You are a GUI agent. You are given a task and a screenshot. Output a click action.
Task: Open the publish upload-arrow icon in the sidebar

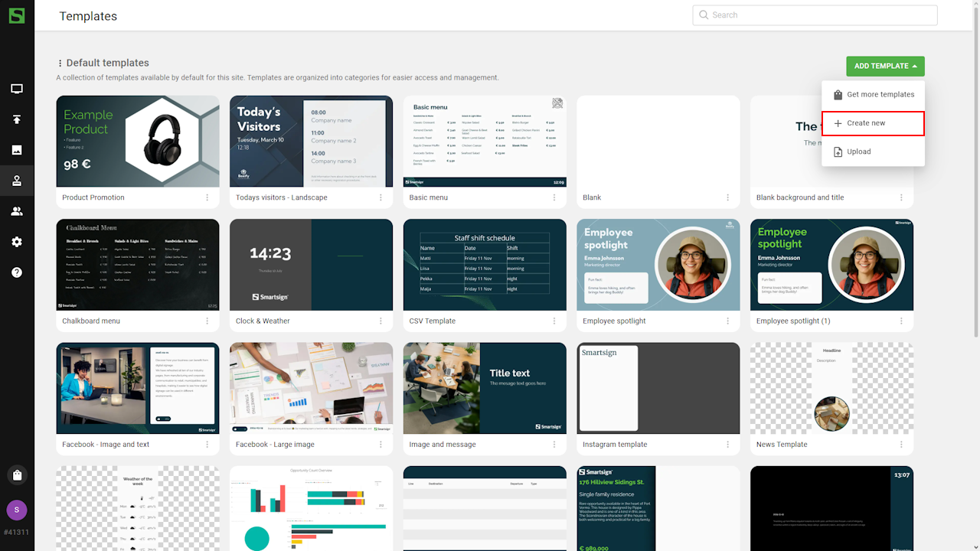click(17, 119)
